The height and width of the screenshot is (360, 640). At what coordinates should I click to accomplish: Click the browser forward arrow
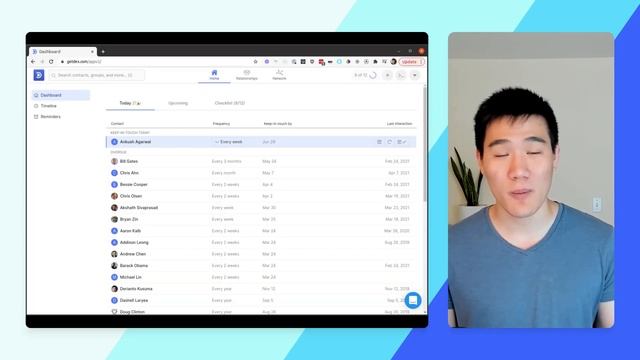click(x=42, y=62)
